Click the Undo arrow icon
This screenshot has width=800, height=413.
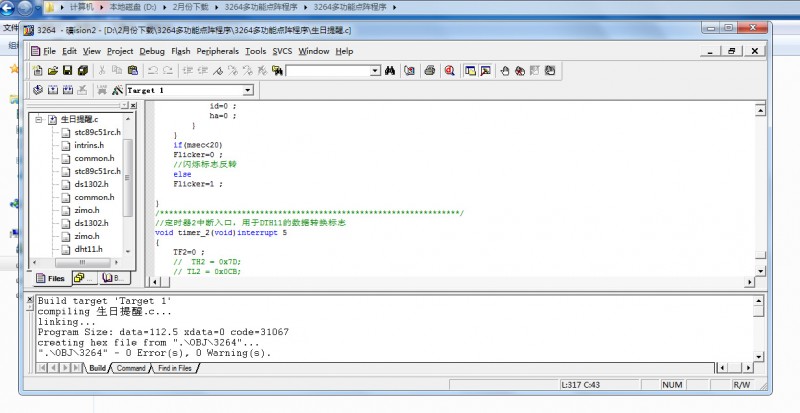click(153, 71)
